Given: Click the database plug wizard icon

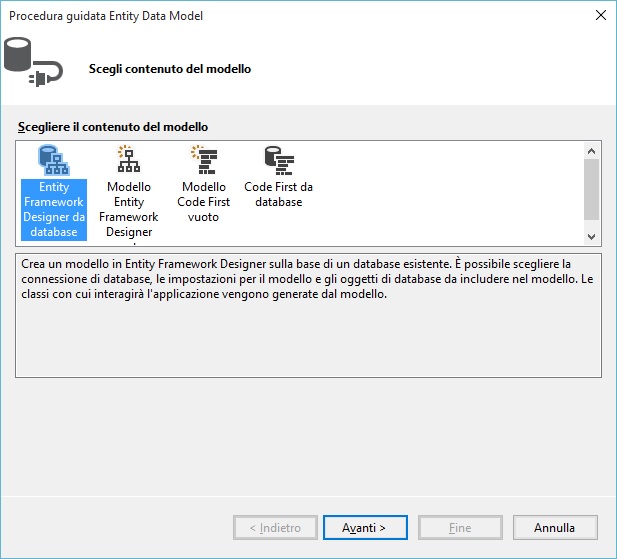Looking at the screenshot, I should pyautogui.click(x=33, y=62).
